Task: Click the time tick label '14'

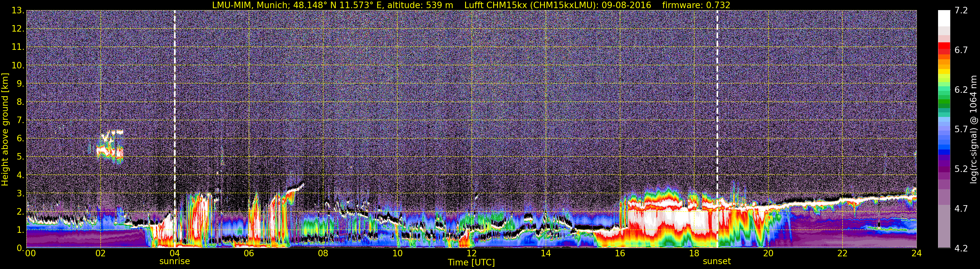Action: point(545,253)
